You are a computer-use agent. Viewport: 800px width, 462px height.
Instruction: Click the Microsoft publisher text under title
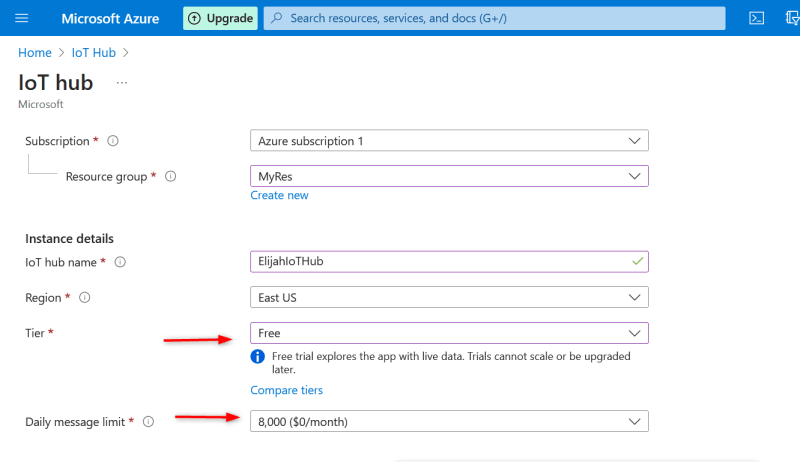tap(41, 104)
